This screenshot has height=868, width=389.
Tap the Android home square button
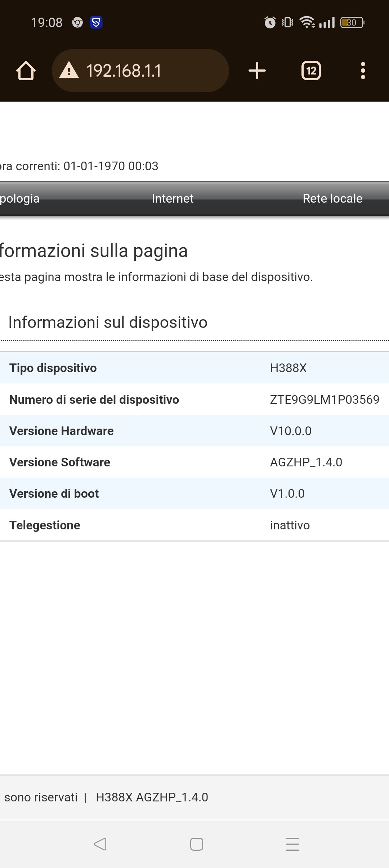click(x=197, y=844)
